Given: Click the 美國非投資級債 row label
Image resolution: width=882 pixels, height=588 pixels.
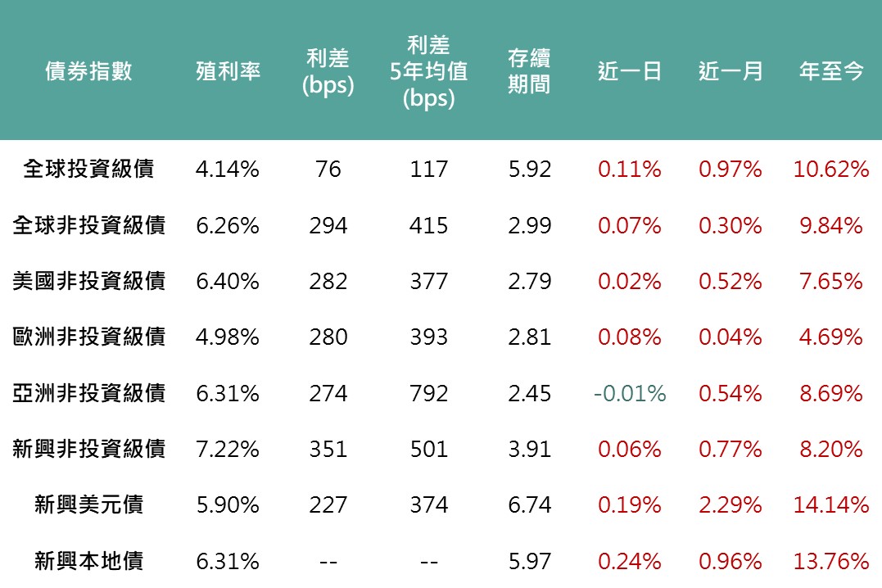Looking at the screenshot, I should pos(88,281).
